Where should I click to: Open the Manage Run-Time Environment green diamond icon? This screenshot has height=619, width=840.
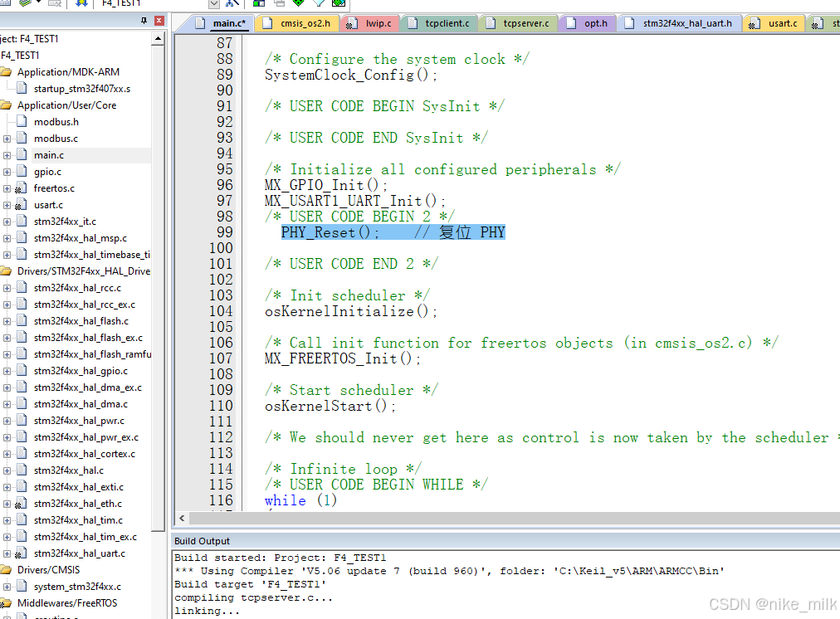pyautogui.click(x=299, y=4)
